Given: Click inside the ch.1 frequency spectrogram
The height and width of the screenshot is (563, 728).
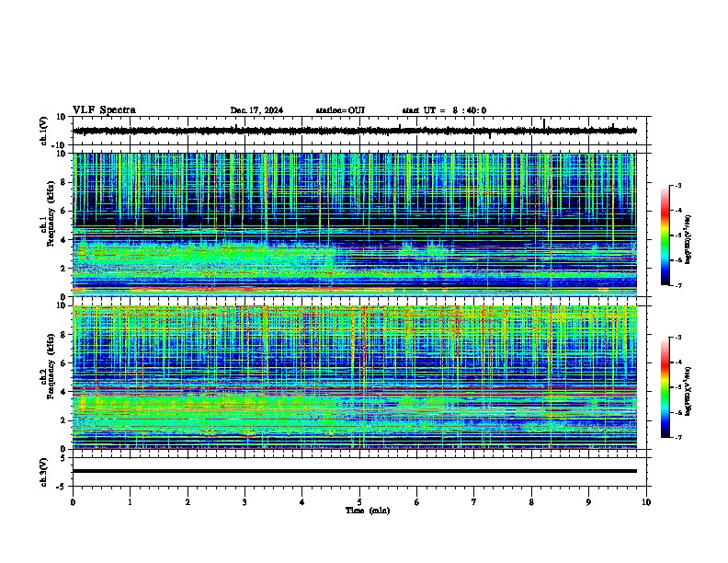Looking at the screenshot, I should pos(355,224).
